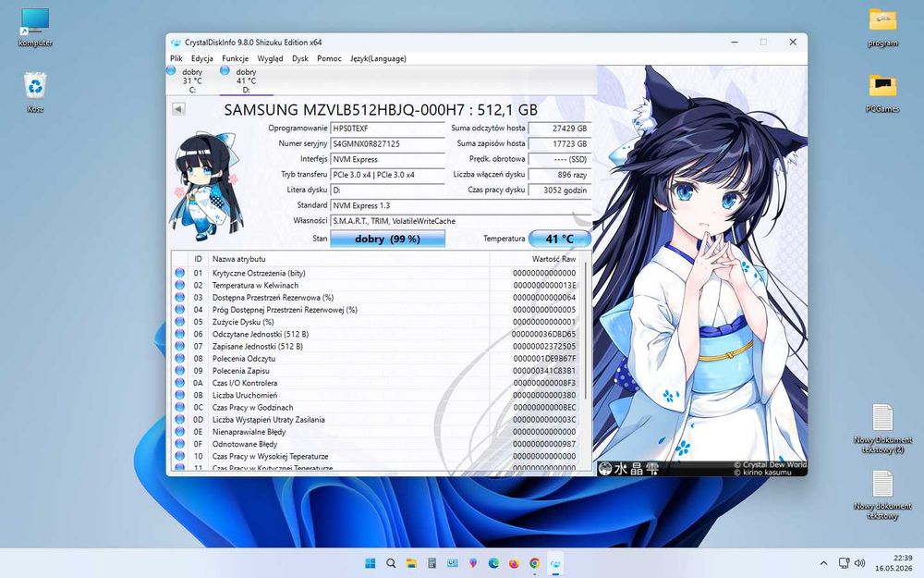Click the 41 °C temperature button
The height and width of the screenshot is (578, 924).
point(559,239)
